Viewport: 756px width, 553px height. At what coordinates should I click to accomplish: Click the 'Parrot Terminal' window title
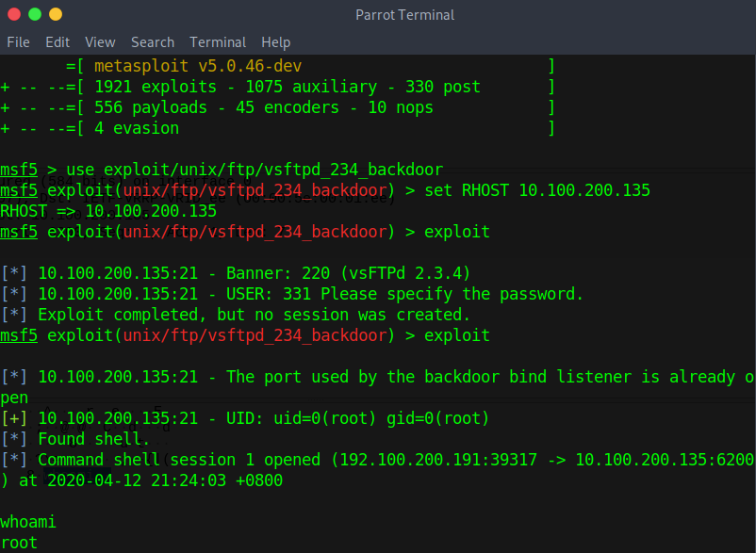405,15
